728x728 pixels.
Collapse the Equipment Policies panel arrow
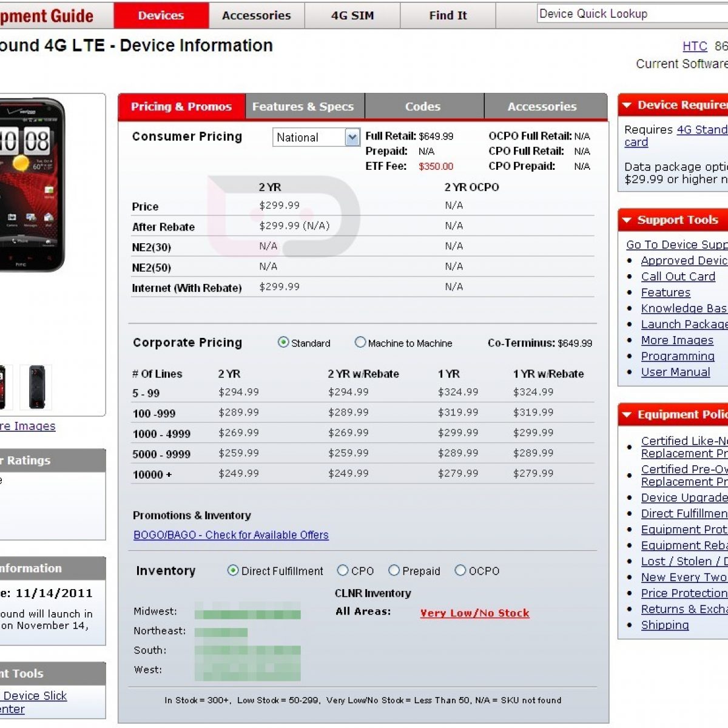[x=627, y=415]
